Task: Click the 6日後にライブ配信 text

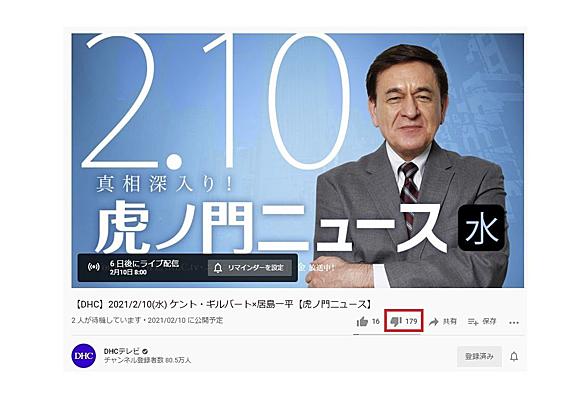Action: (x=144, y=263)
